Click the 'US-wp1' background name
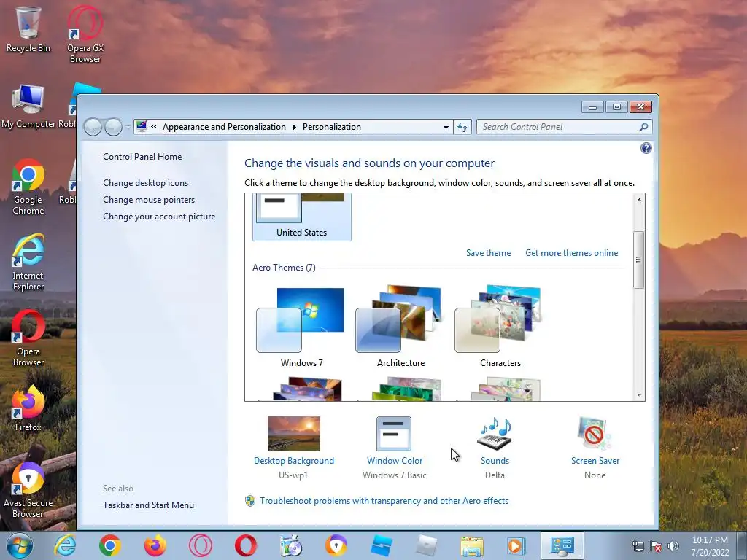The height and width of the screenshot is (560, 747). [x=293, y=475]
